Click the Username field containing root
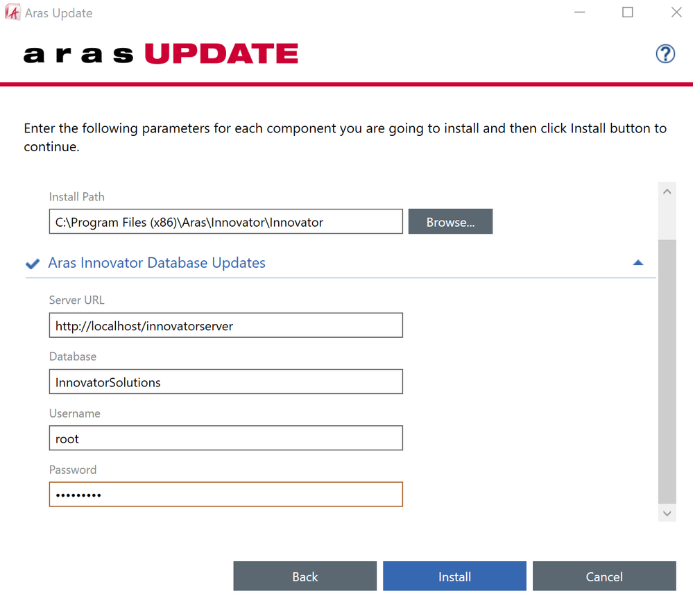Screen dimensions: 693x616 coord(225,438)
